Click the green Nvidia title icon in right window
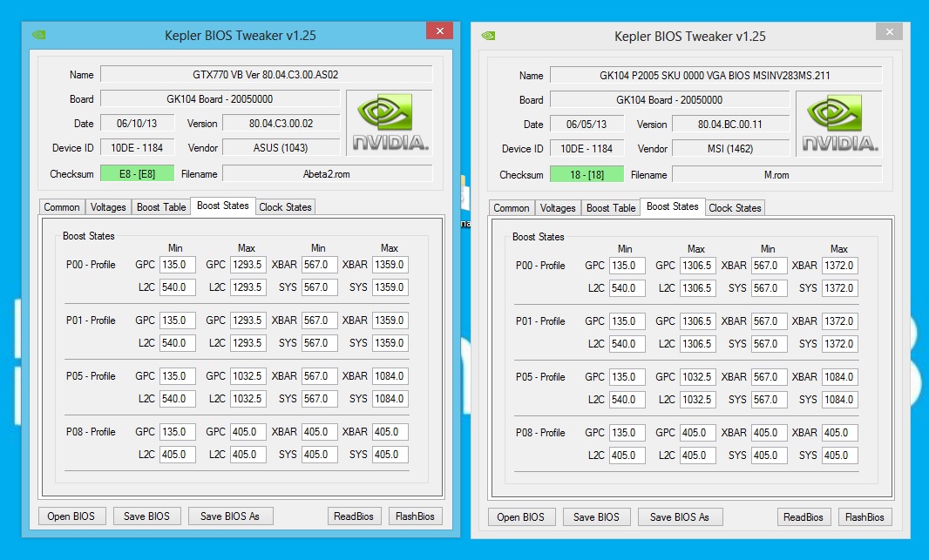 (x=489, y=36)
